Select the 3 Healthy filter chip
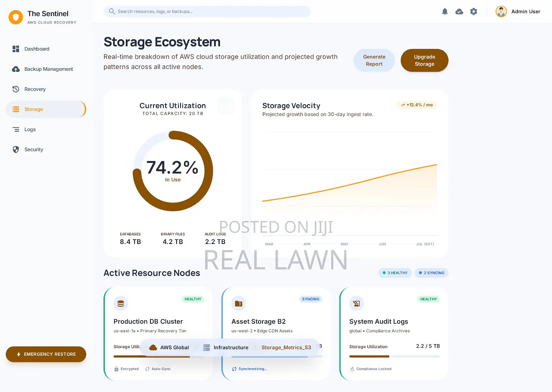Screen dimensions: 552x392 (395, 273)
